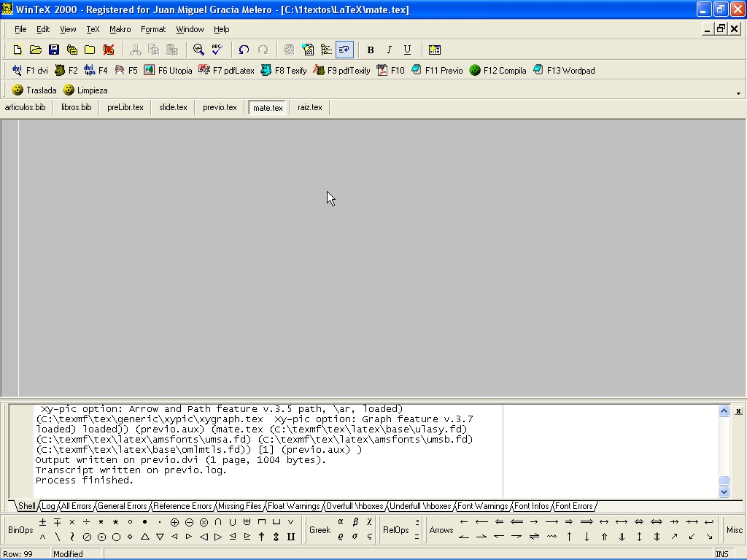The height and width of the screenshot is (560, 747).
Task: Switch to the preLibr.tex file tab
Action: [x=125, y=107]
